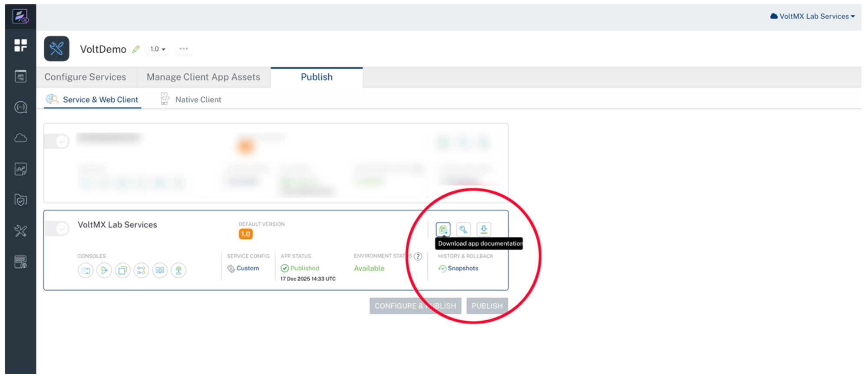Viewport: 868px width, 378px height.
Task: Click the 17 Dec 2025 14:33 UTC timestamp
Action: point(308,279)
